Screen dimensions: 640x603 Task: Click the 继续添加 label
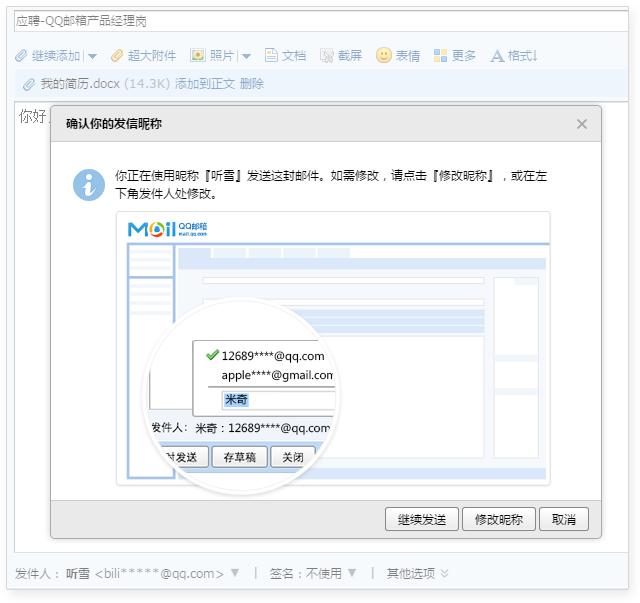point(56,55)
